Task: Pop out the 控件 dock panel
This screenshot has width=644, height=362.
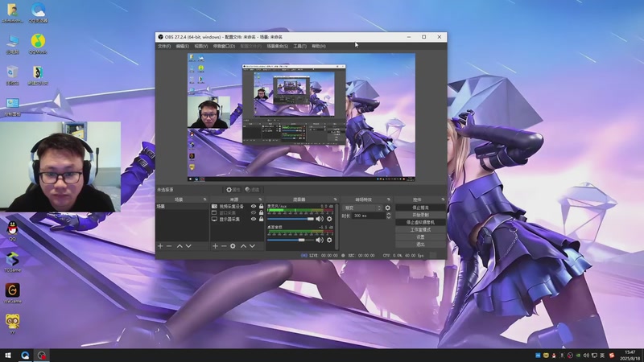Action: (443, 200)
